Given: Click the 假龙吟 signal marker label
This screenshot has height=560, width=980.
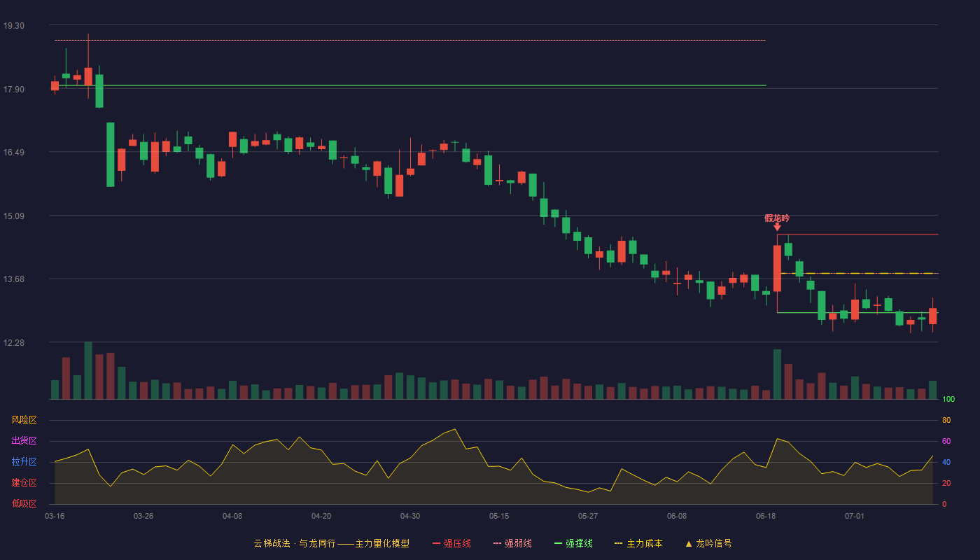Looking at the screenshot, I should click(777, 218).
